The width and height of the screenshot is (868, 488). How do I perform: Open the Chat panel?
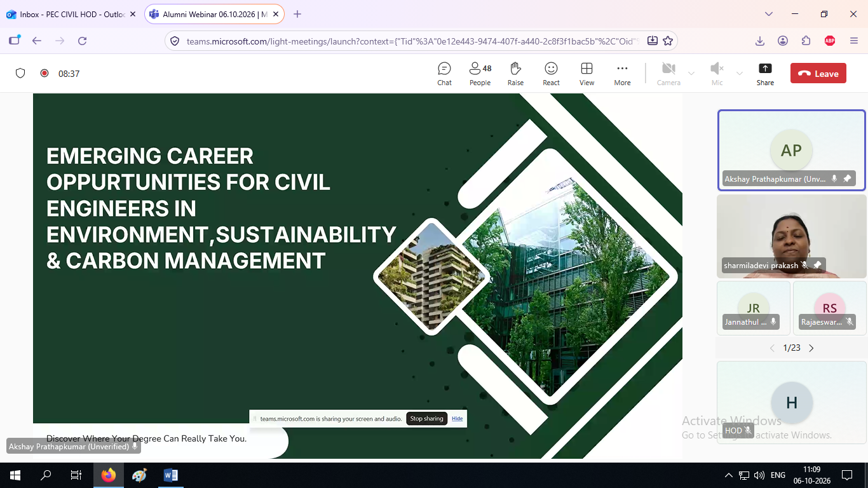(x=444, y=74)
